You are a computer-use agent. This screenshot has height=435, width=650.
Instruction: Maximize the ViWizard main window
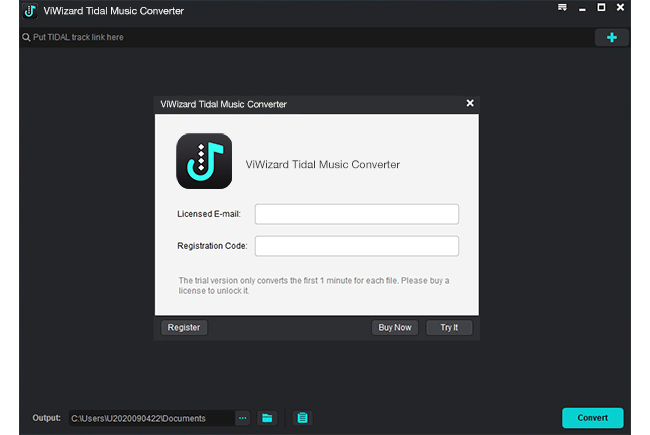(601, 7)
